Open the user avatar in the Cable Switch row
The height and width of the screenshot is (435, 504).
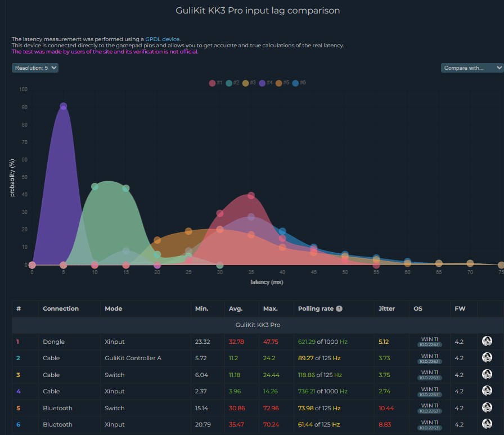click(x=487, y=374)
